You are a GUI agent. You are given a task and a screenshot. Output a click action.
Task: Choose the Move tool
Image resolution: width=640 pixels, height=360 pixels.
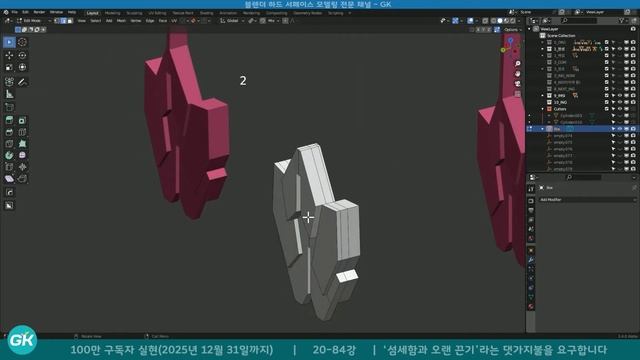click(9, 55)
